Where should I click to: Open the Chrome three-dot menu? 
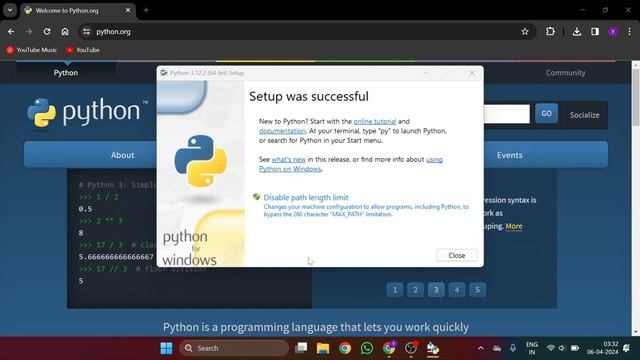629,31
